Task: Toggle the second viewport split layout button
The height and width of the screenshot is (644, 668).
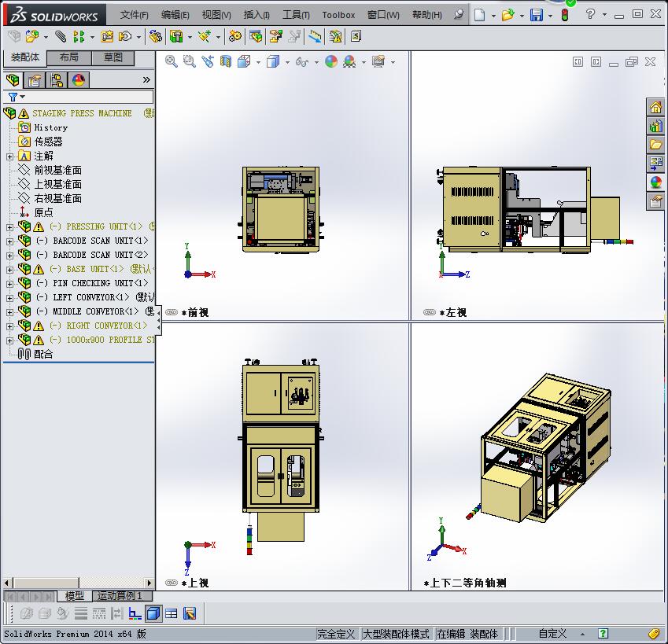Action: 596,62
